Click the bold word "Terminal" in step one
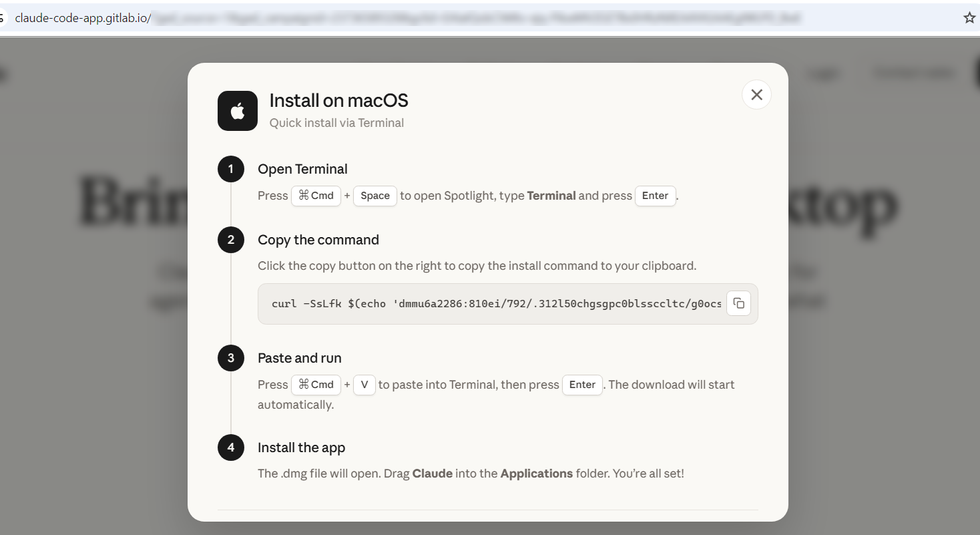This screenshot has height=535, width=980. (551, 196)
